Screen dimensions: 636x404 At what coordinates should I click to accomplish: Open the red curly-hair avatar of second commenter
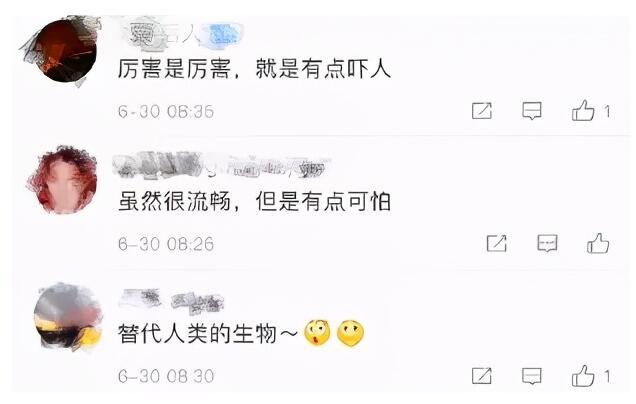pyautogui.click(x=64, y=180)
